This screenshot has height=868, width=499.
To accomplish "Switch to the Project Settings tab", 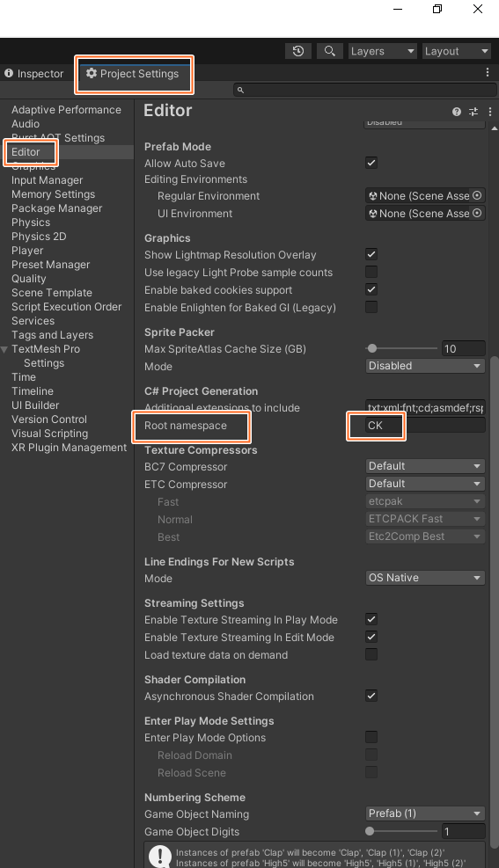I will click(x=133, y=74).
